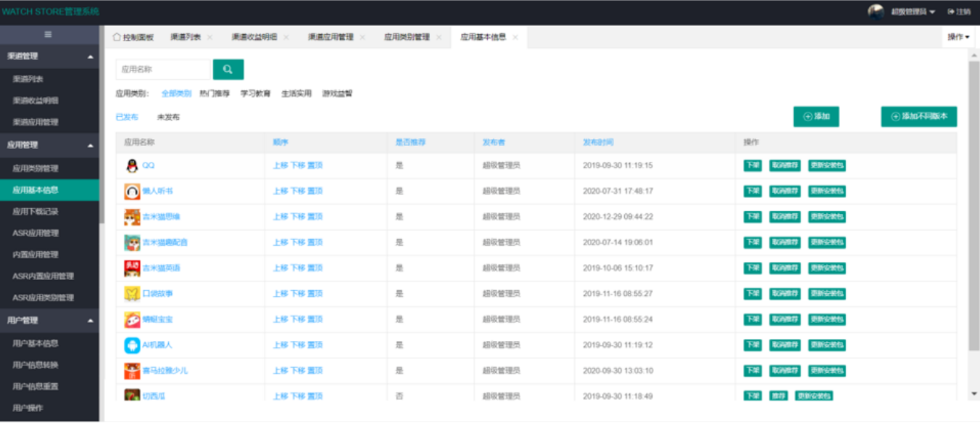The width and height of the screenshot is (980, 423).
Task: Toggle sidebar with hamburger menu icon
Action: click(49, 35)
